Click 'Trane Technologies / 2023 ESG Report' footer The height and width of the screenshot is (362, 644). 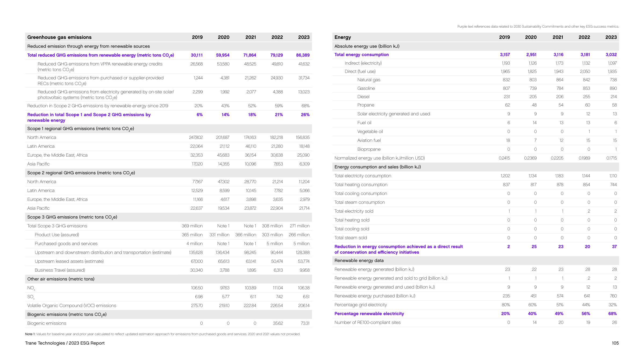[65, 343]
